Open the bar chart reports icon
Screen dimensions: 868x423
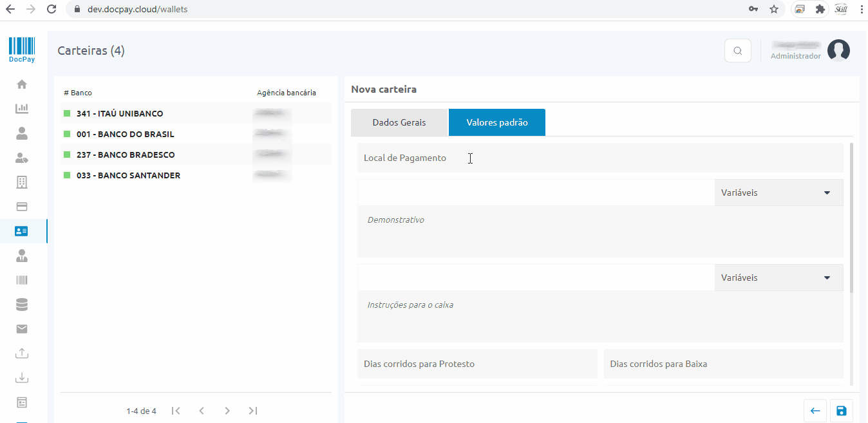(x=22, y=109)
